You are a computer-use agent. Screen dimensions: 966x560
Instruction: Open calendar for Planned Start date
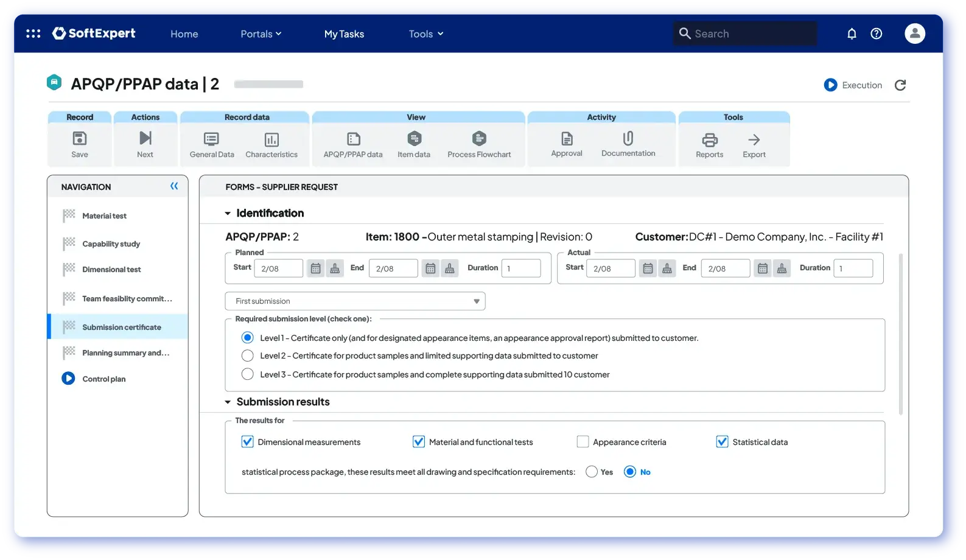[x=315, y=268]
